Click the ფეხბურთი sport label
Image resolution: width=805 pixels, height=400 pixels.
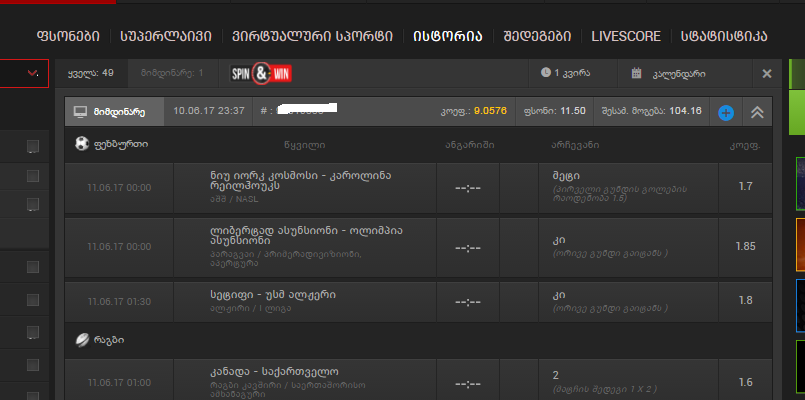click(121, 145)
